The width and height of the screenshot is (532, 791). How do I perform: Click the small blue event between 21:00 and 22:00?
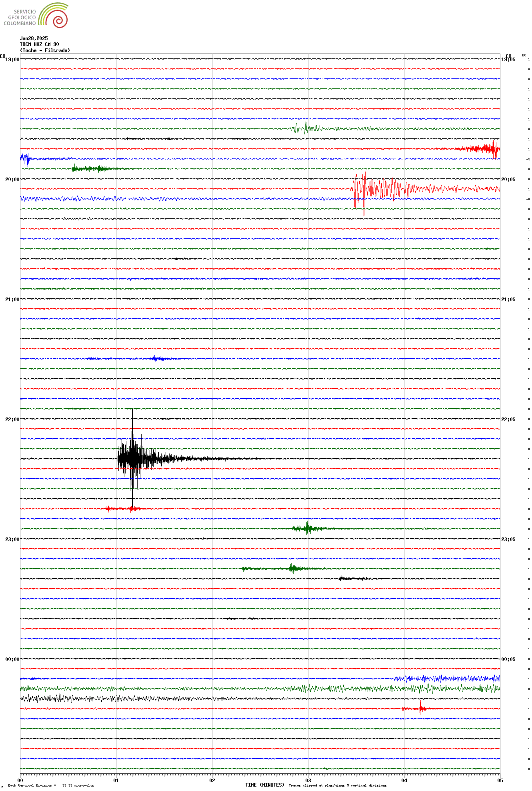click(x=155, y=358)
